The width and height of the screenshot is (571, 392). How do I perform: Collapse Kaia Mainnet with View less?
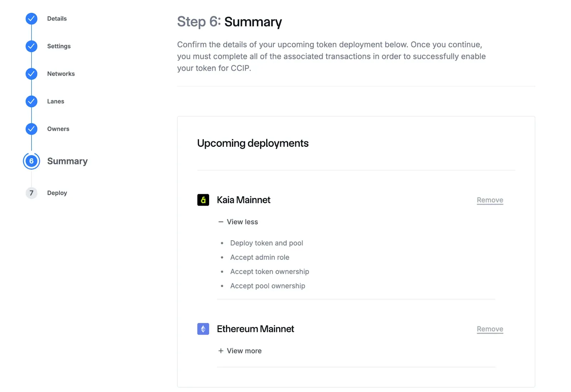click(238, 222)
